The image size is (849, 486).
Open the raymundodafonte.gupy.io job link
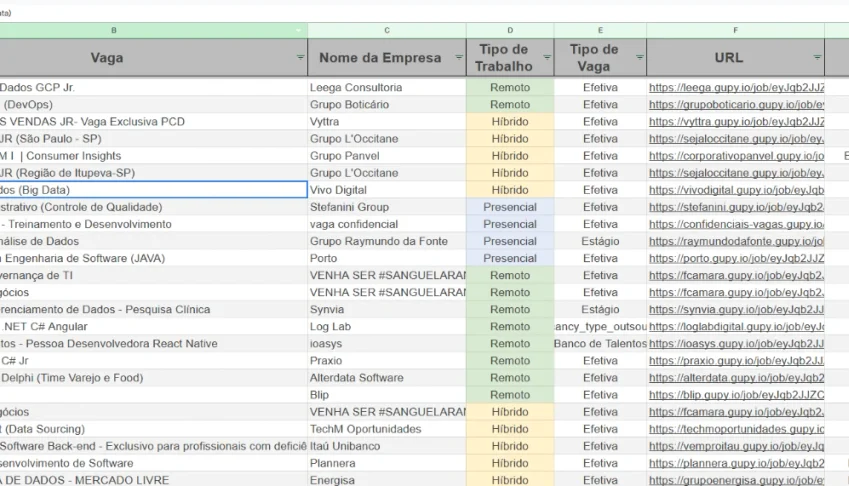click(736, 241)
